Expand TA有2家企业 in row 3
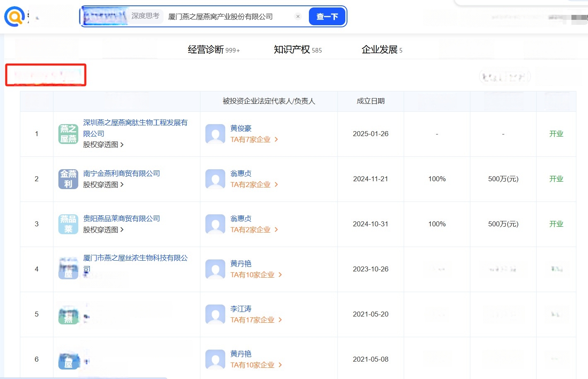 (254, 230)
